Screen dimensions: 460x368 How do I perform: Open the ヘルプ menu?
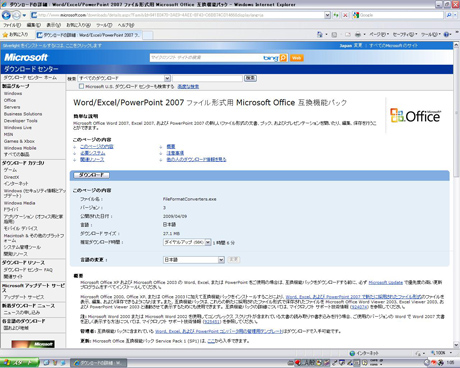tap(126, 25)
